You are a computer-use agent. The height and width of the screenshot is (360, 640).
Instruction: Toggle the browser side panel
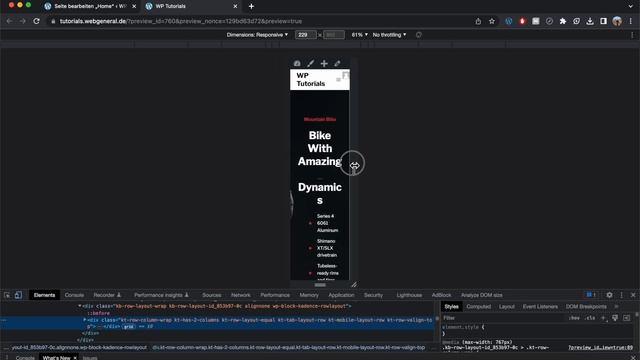click(x=603, y=21)
